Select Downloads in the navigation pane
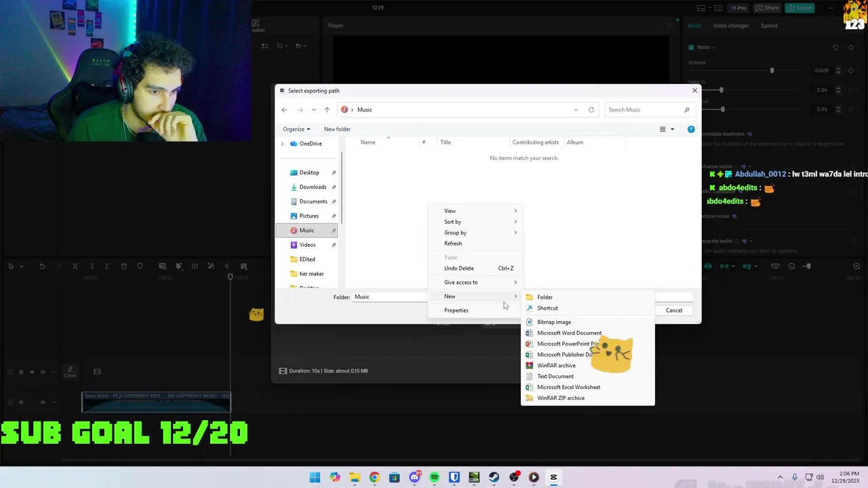The width and height of the screenshot is (868, 488). tap(313, 187)
